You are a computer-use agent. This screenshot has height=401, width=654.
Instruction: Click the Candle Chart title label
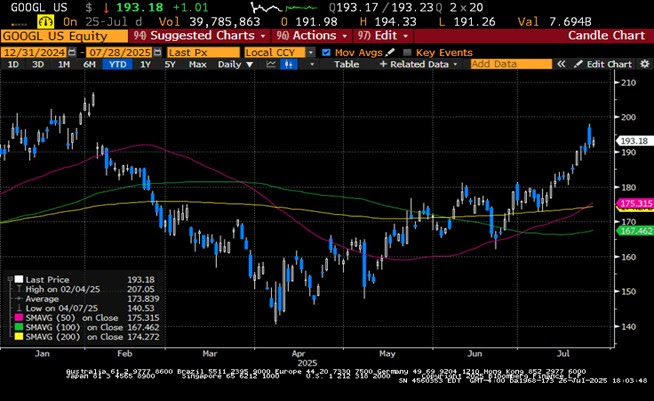606,35
